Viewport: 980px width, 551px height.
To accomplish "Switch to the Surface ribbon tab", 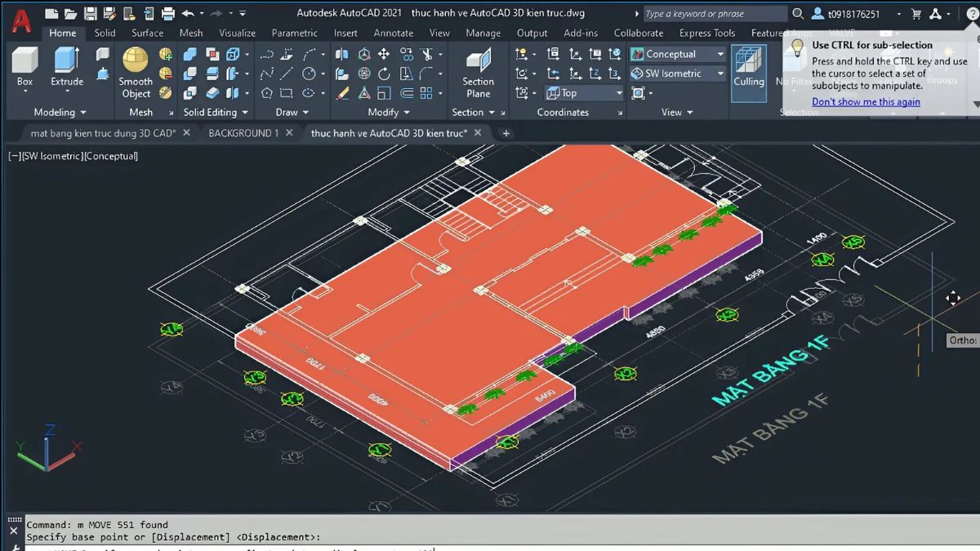I will [x=148, y=33].
